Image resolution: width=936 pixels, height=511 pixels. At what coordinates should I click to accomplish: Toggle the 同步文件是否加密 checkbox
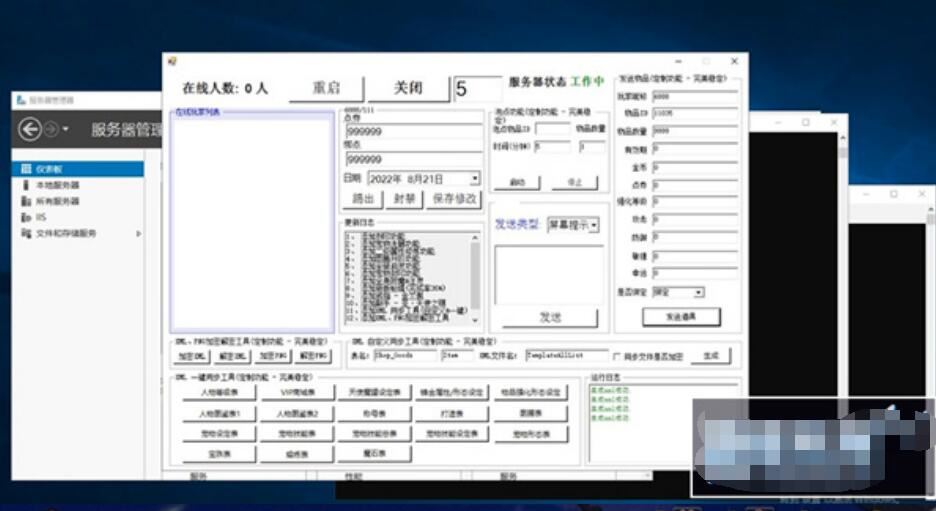tap(618, 356)
